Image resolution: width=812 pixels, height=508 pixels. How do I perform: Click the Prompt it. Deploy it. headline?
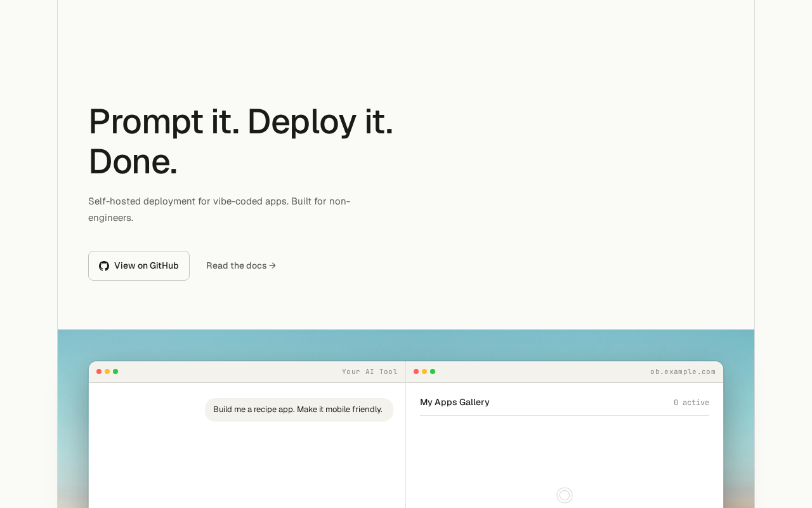(240, 121)
